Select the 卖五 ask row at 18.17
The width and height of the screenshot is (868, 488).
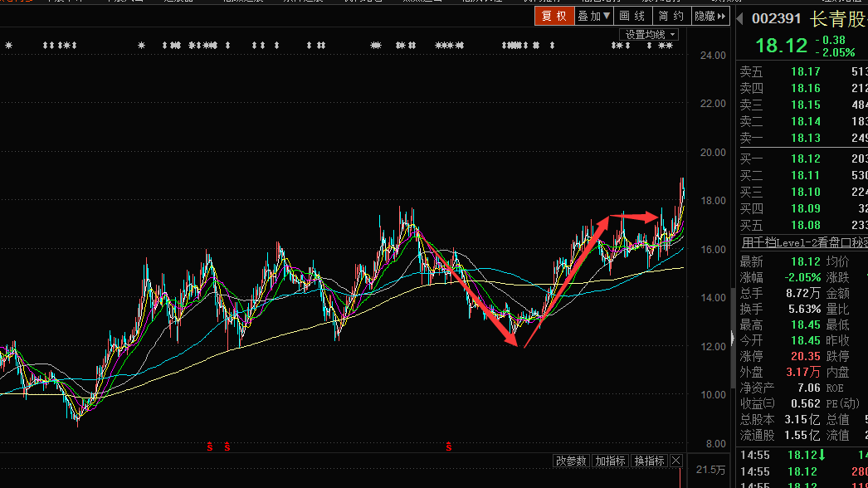804,71
